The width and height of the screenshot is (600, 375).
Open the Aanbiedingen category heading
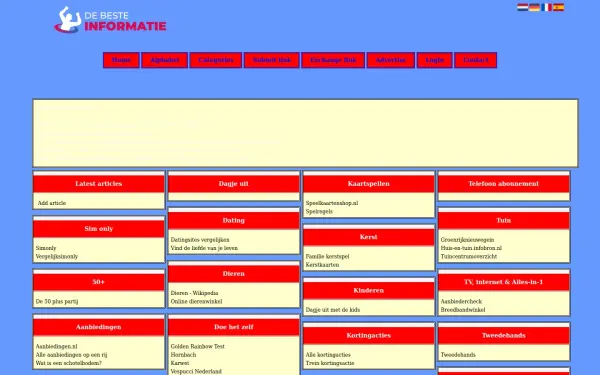pyautogui.click(x=99, y=327)
